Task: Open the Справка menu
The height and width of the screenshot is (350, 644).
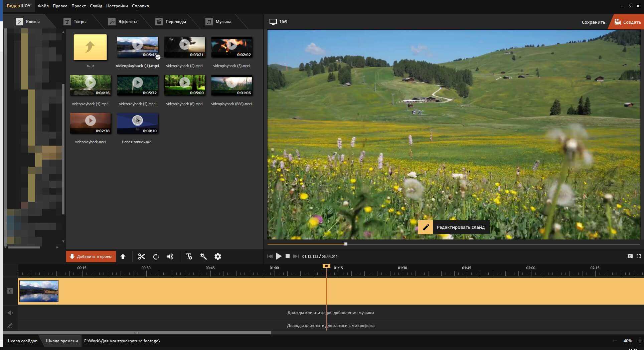Action: [x=140, y=6]
